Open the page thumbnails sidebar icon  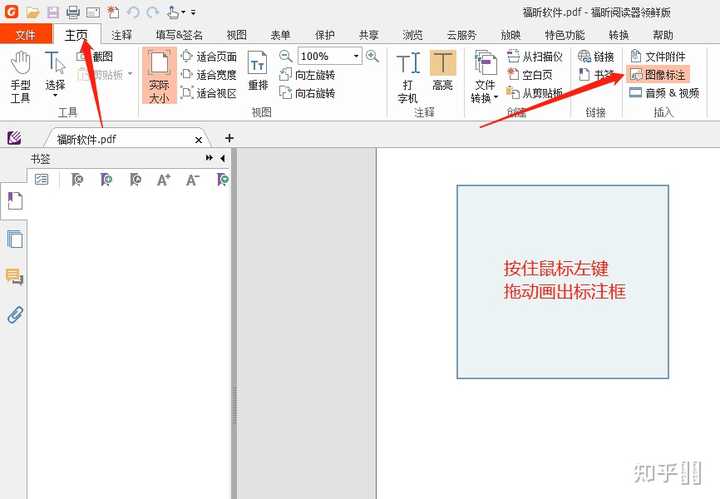pyautogui.click(x=15, y=239)
